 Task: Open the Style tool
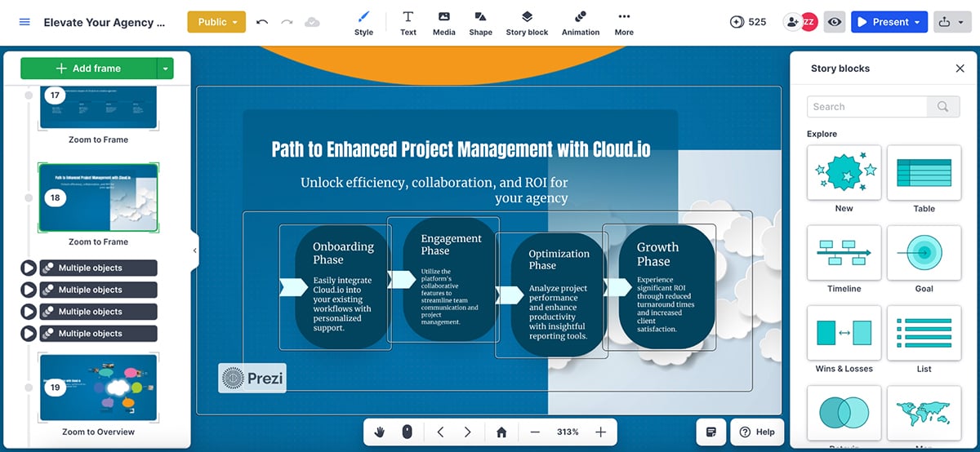[363, 23]
